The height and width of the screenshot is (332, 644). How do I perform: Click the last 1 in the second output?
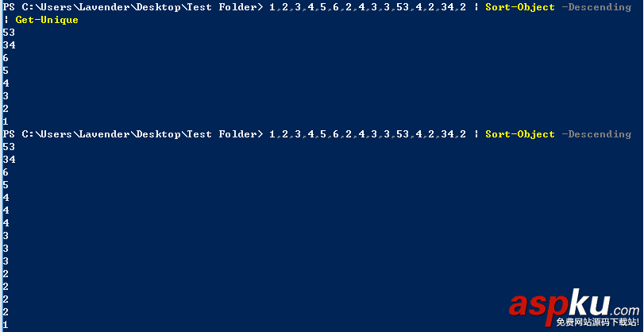point(6,325)
